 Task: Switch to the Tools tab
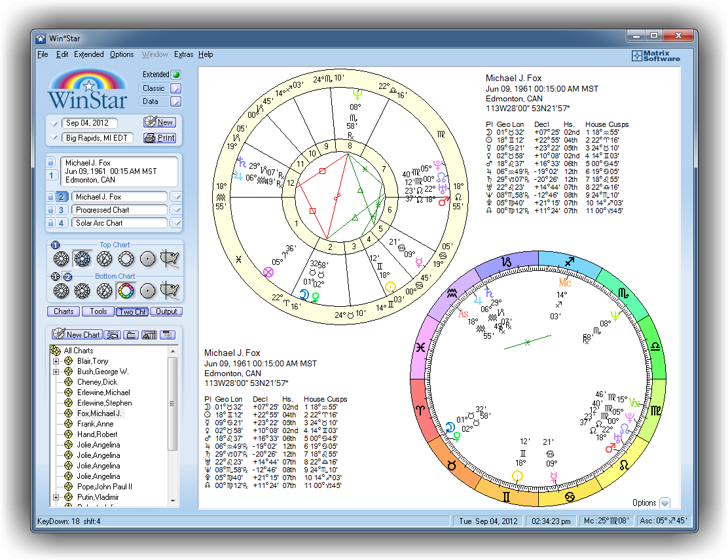coord(98,311)
